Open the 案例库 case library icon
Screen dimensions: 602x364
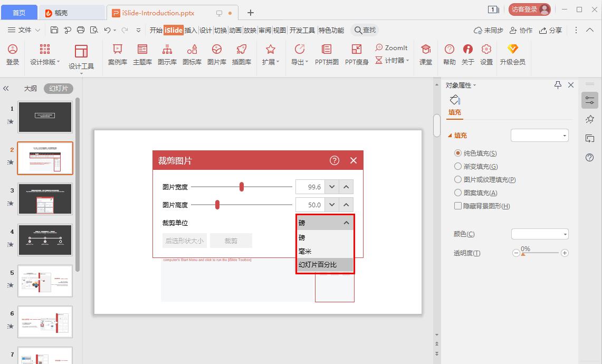coord(118,54)
